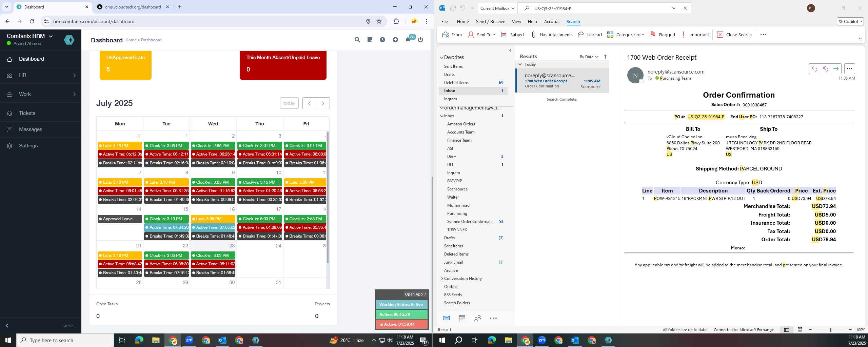Open Copilot button in Outlook

pyautogui.click(x=850, y=21)
